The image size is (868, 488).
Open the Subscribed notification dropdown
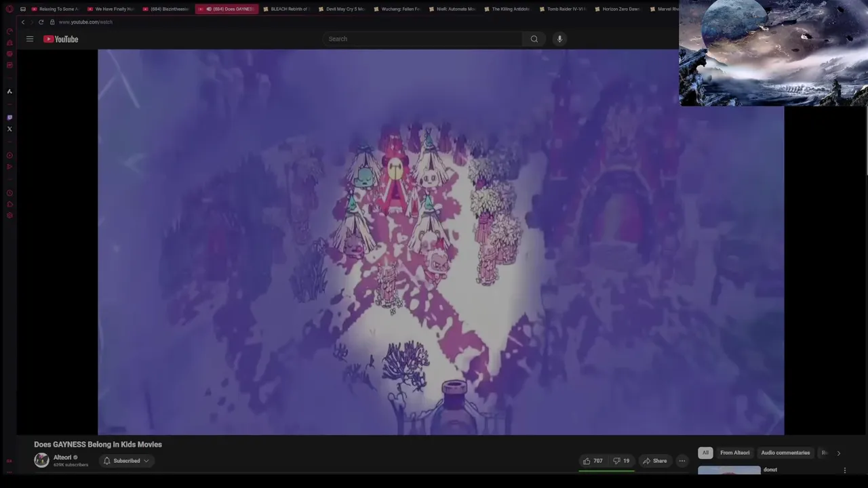click(x=126, y=461)
